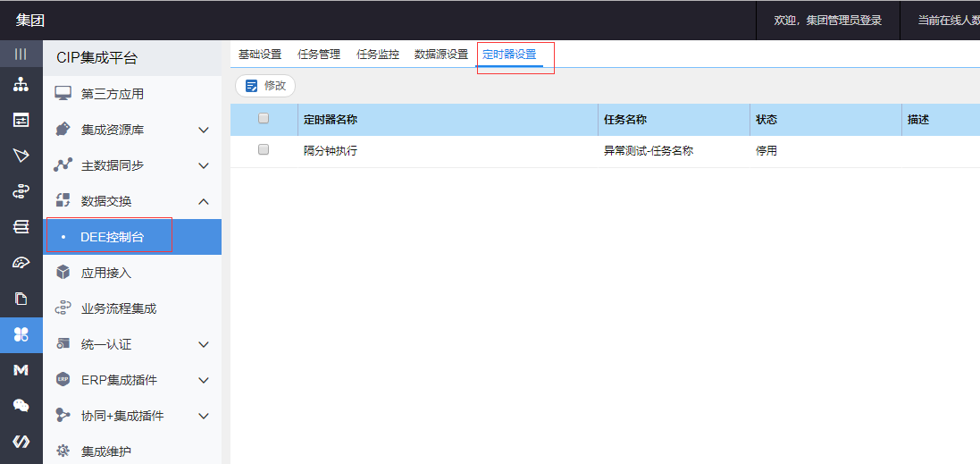Click the CIP集成平台 panel heading
Viewport: 980px width, 464px height.
pyautogui.click(x=96, y=58)
